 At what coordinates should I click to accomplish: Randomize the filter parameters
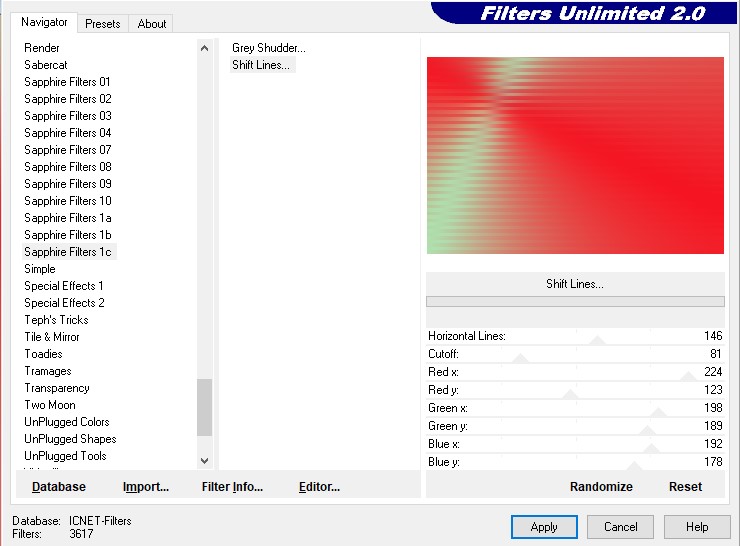[601, 487]
